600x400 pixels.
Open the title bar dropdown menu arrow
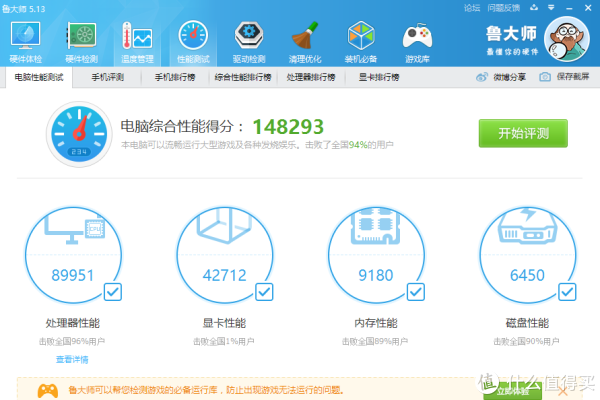(x=551, y=7)
